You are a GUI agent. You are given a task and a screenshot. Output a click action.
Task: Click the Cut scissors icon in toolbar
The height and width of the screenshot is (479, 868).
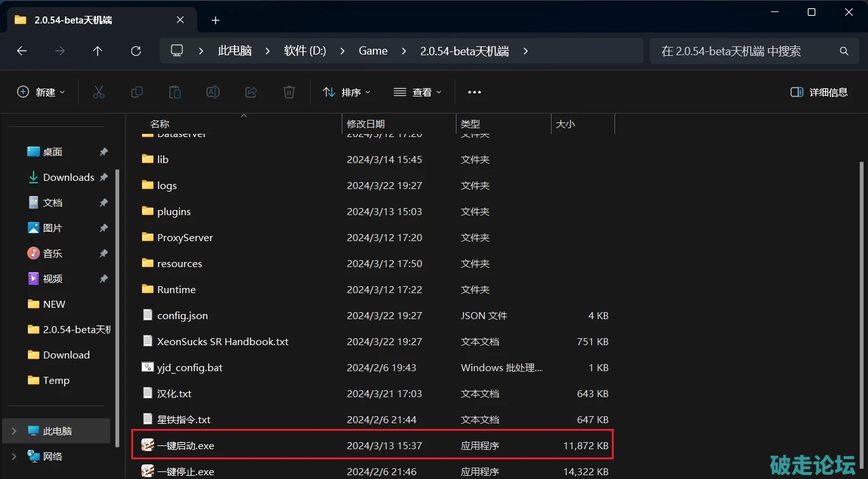pos(99,92)
